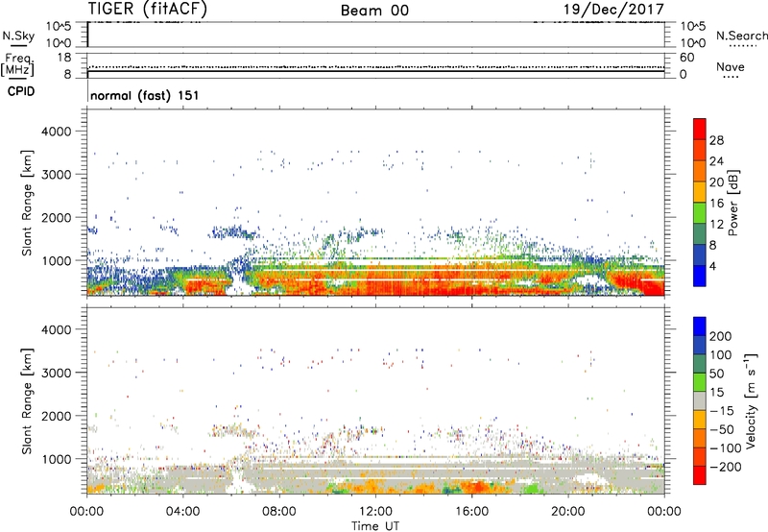Click the N.Sky legend label
Viewport: 768px width, 532px height.
point(18,36)
